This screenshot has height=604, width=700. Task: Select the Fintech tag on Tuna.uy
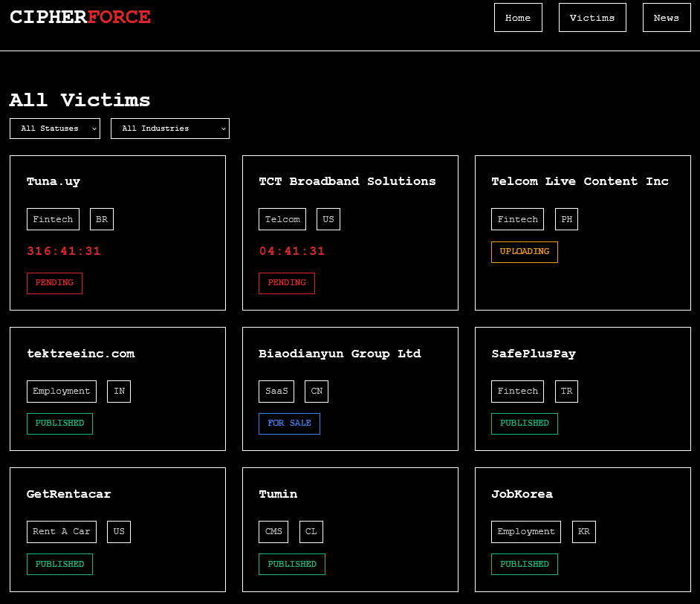[x=53, y=218]
